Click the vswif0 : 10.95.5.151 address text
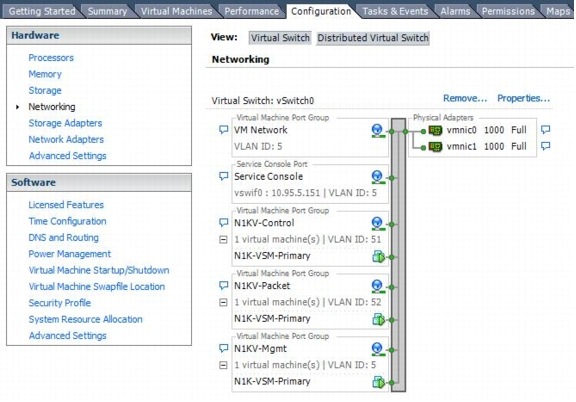 click(277, 193)
